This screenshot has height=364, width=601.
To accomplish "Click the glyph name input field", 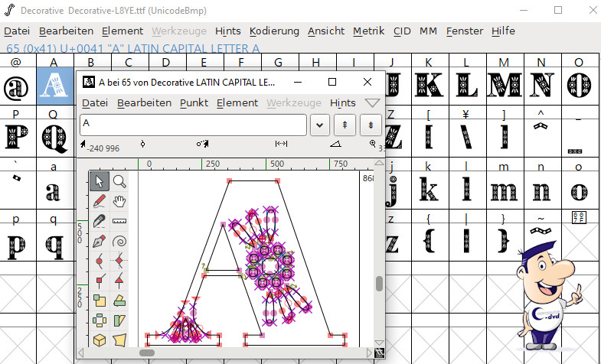I will [x=193, y=125].
